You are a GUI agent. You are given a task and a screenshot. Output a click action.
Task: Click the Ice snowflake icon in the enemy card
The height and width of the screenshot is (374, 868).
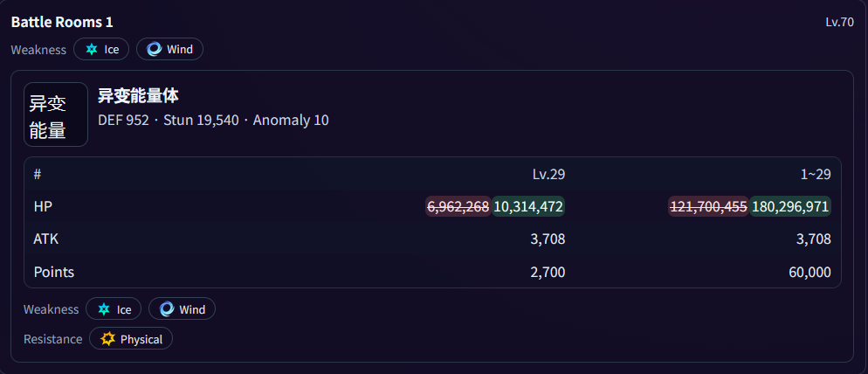pyautogui.click(x=104, y=309)
